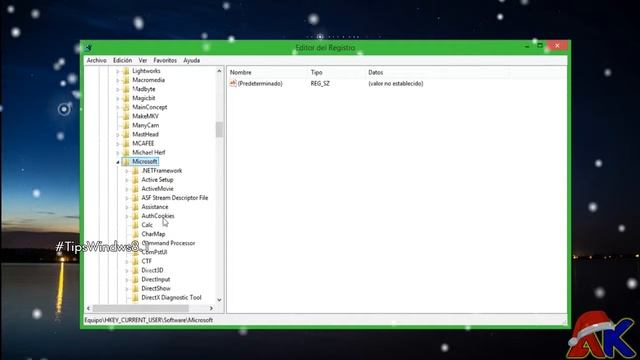The height and width of the screenshot is (360, 640).
Task: Open the Edición menu
Action: tap(122, 60)
